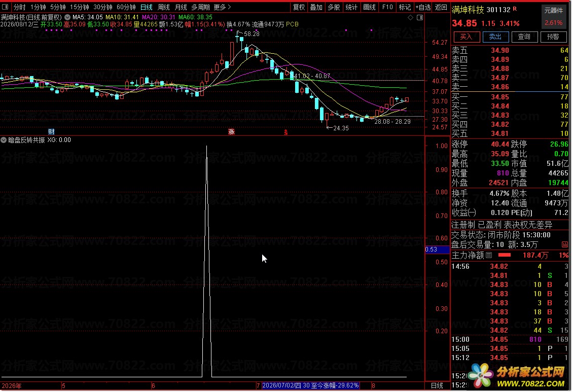The width and height of the screenshot is (573, 392).
Task: Open the 多周期 multi-period view
Action: click(x=200, y=7)
